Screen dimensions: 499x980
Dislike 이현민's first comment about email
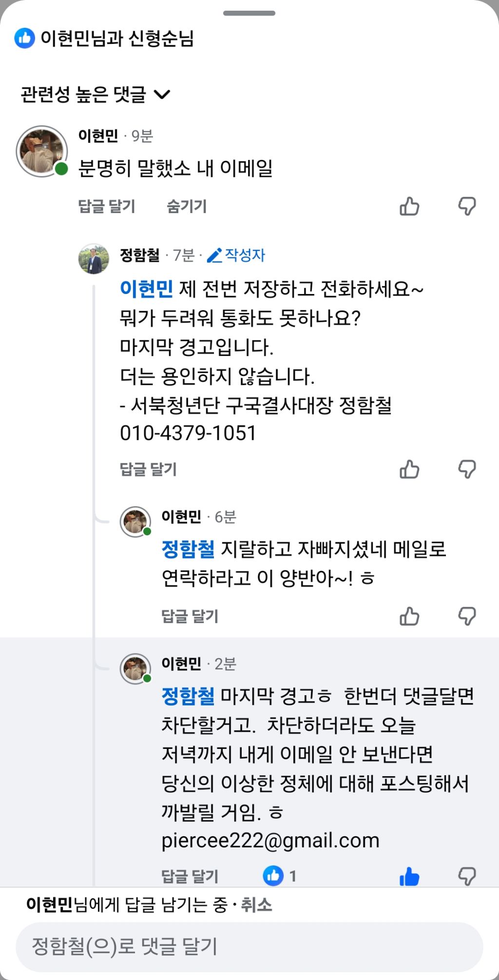tap(467, 206)
